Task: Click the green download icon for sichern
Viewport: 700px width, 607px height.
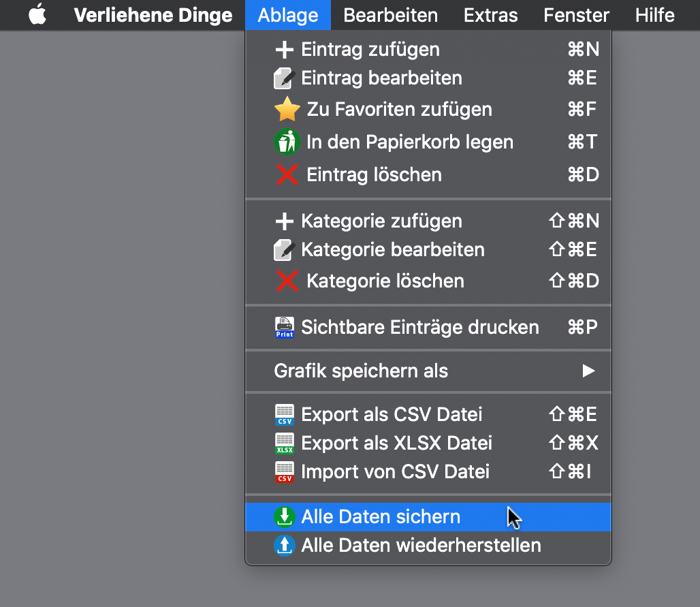Action: (285, 517)
